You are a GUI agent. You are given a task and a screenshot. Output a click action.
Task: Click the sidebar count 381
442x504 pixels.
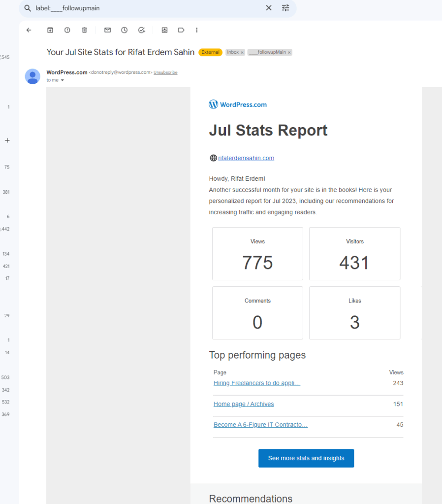pos(6,192)
